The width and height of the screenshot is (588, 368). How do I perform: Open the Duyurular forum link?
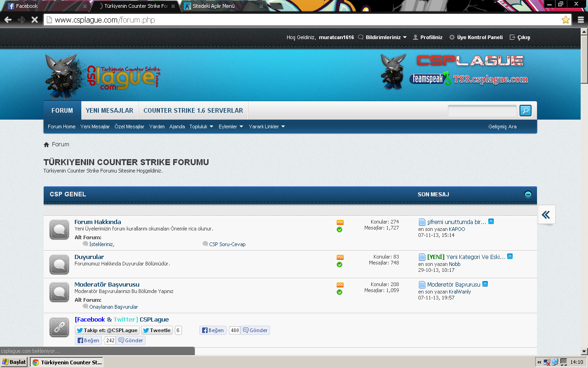click(x=89, y=257)
